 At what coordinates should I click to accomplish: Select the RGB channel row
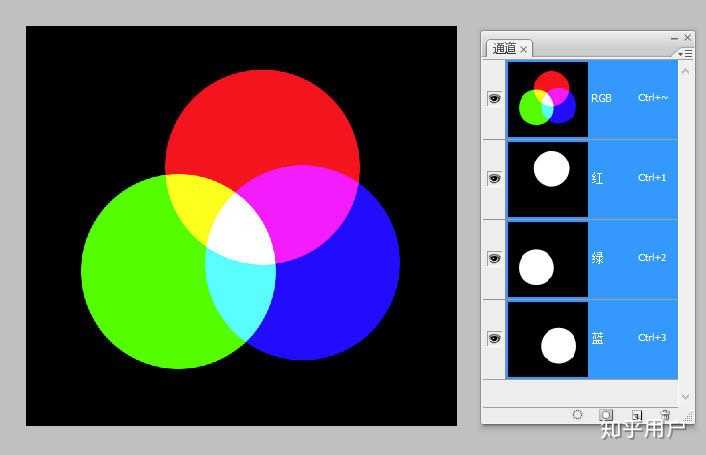tap(592, 99)
